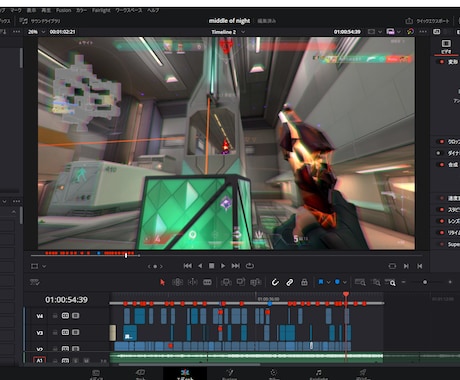460x380 pixels.
Task: Click the Quick Export button
Action: pyautogui.click(x=427, y=21)
